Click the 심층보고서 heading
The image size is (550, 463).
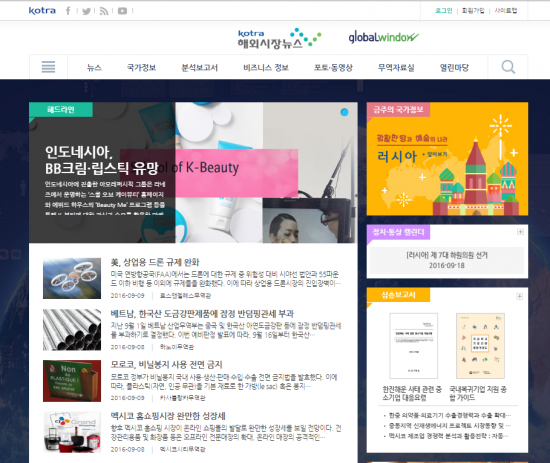398,295
